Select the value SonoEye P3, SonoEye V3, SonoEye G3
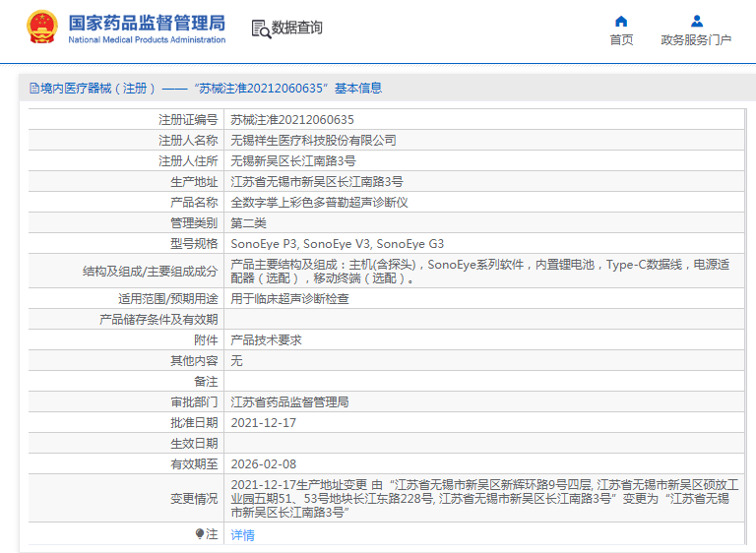 (x=338, y=244)
